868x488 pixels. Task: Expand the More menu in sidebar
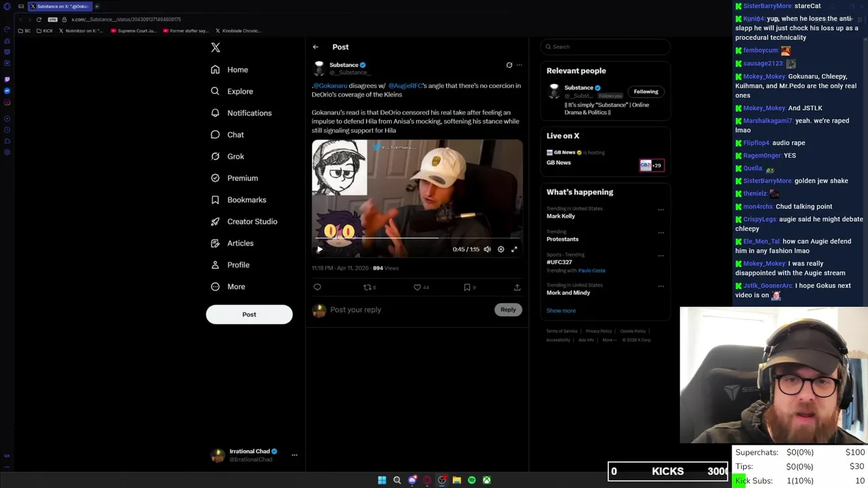228,287
